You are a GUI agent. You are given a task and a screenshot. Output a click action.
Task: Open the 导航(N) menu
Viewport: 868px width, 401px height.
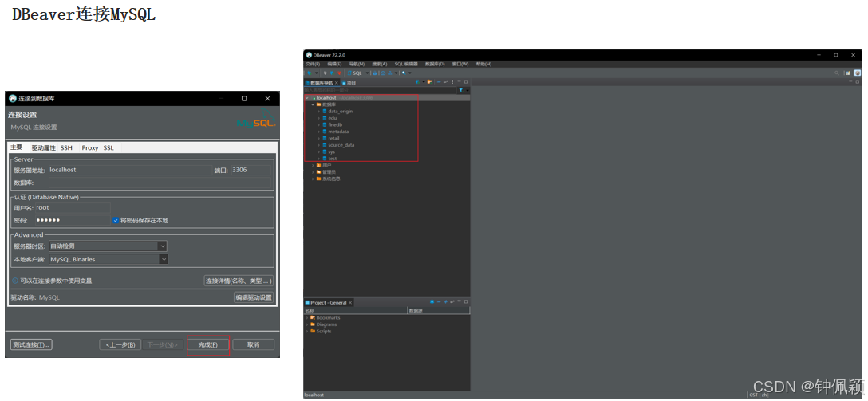(x=357, y=64)
